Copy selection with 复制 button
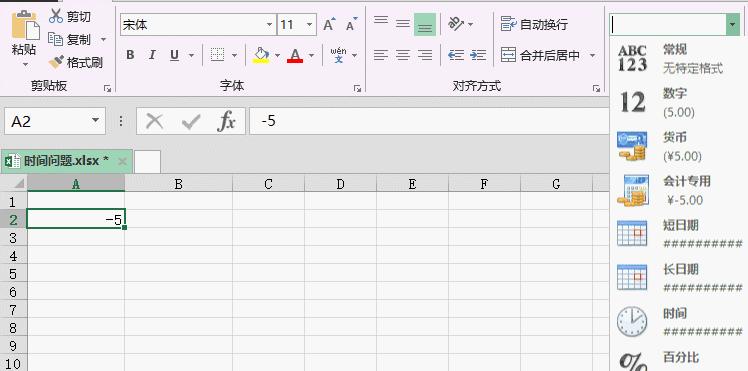Viewport: 748px width, 371px height. point(70,39)
